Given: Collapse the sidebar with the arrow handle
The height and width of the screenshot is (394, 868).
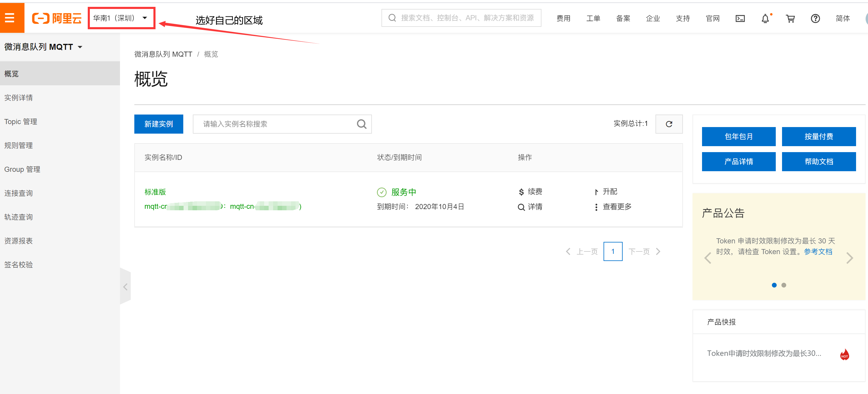Looking at the screenshot, I should [x=125, y=287].
